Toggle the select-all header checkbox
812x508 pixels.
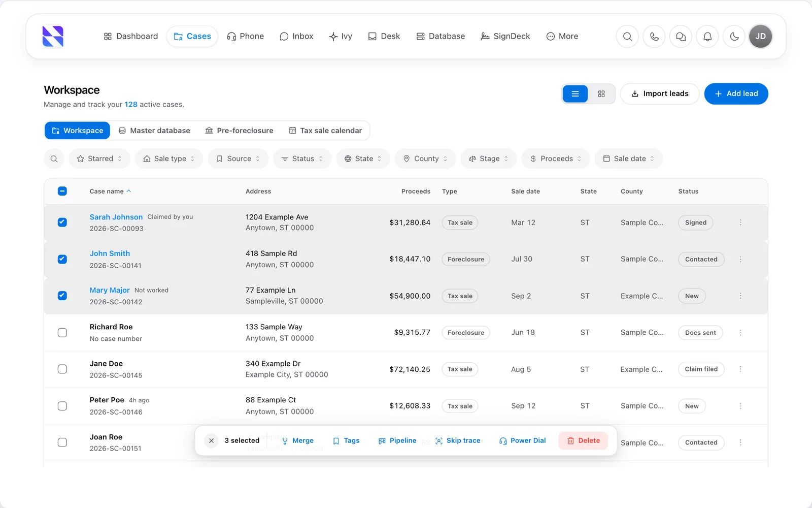(x=62, y=192)
